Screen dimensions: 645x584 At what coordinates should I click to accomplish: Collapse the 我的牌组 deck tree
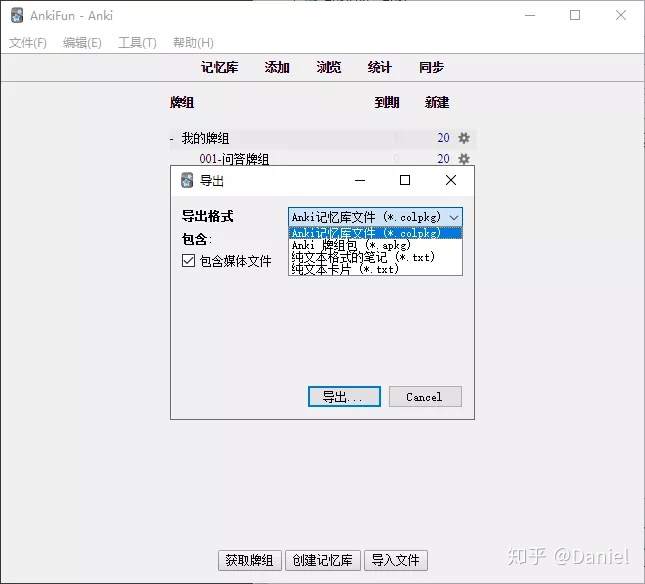[x=172, y=139]
